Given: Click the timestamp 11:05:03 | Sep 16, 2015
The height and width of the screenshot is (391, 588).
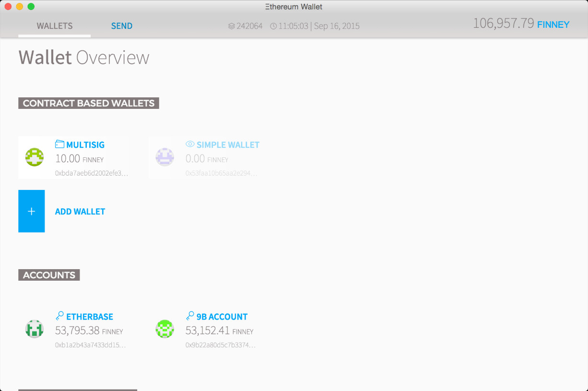Looking at the screenshot, I should (319, 26).
